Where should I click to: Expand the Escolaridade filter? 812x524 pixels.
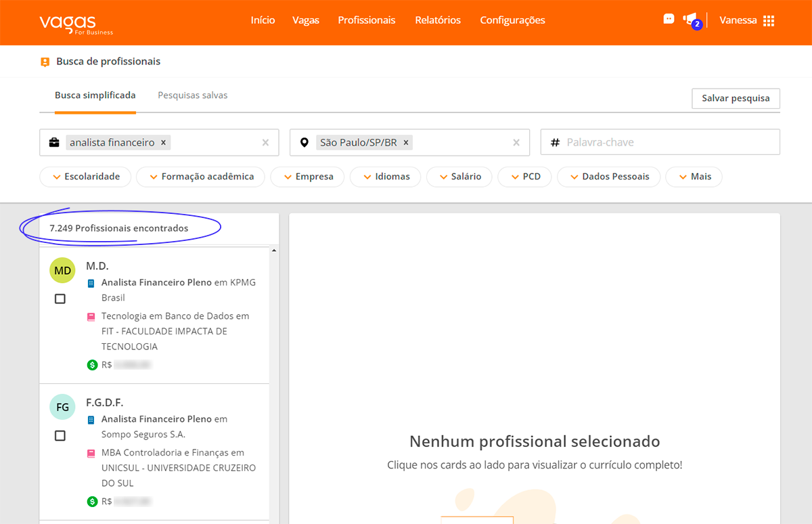[x=85, y=177]
